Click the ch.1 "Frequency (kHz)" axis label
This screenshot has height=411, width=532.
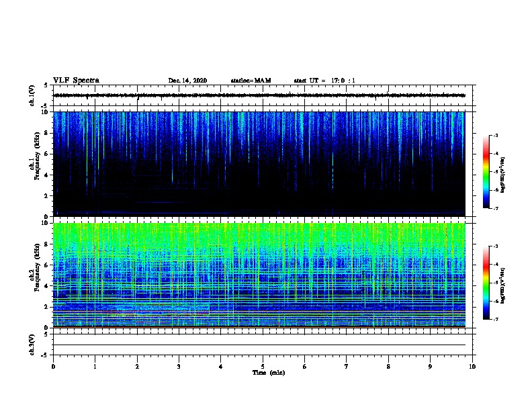37,156
